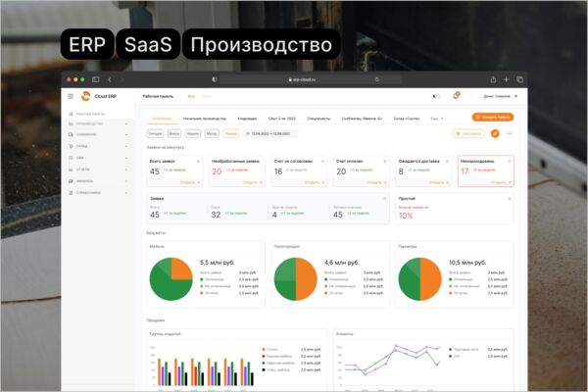Expand the Отчёты sidebar section arrow
Viewport: 588px width, 392px height.
point(126,170)
